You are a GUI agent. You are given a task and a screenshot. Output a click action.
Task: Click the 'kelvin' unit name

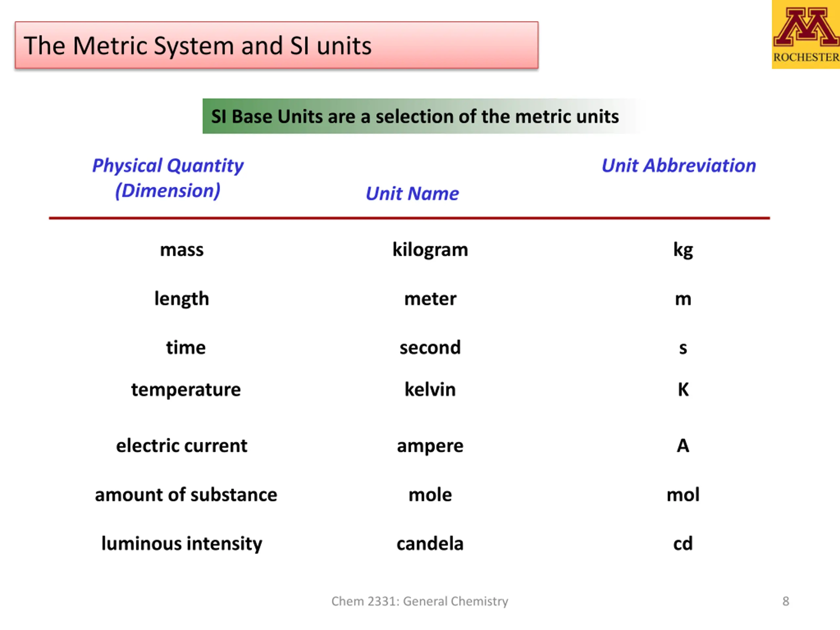pyautogui.click(x=430, y=389)
